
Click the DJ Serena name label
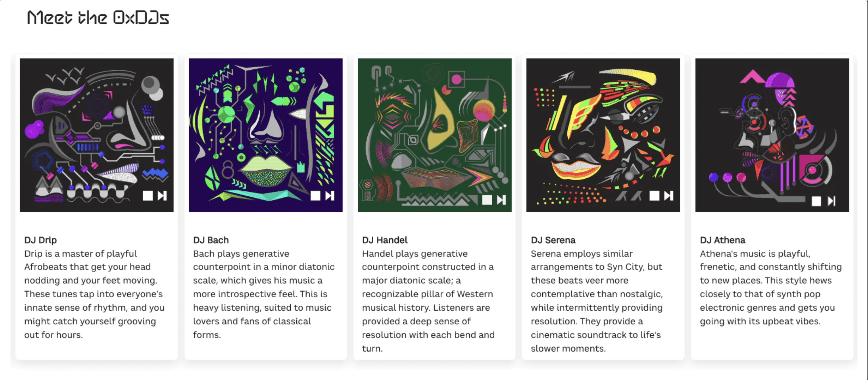pyautogui.click(x=554, y=240)
